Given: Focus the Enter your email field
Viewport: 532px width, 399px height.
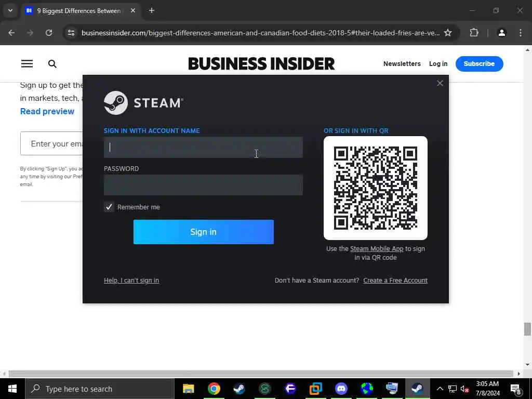Looking at the screenshot, I should click(x=51, y=143).
